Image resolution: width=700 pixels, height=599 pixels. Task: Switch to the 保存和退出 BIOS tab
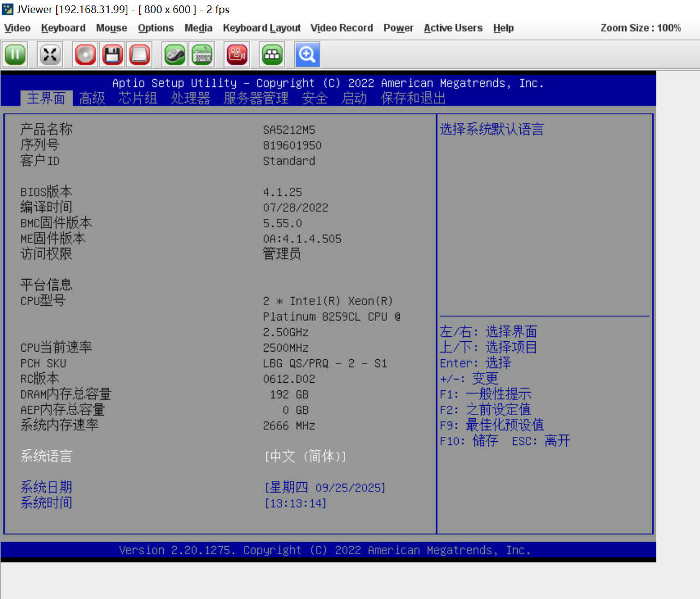pos(413,98)
